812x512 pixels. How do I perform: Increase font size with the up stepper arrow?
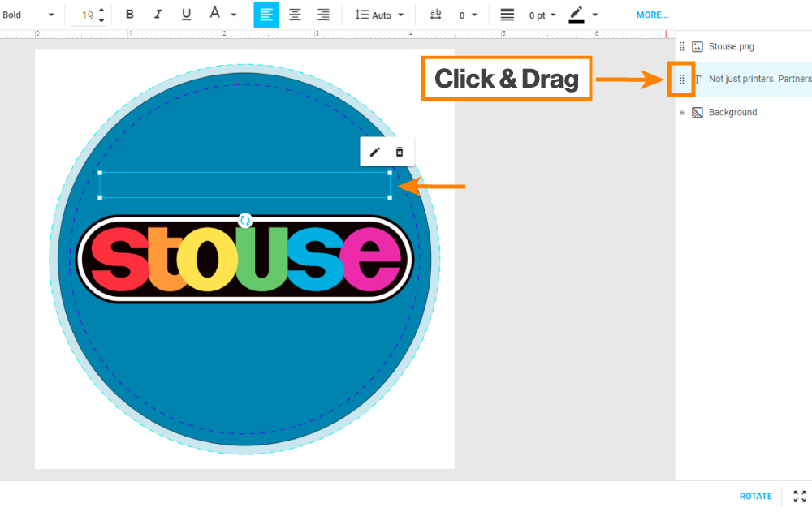click(101, 11)
